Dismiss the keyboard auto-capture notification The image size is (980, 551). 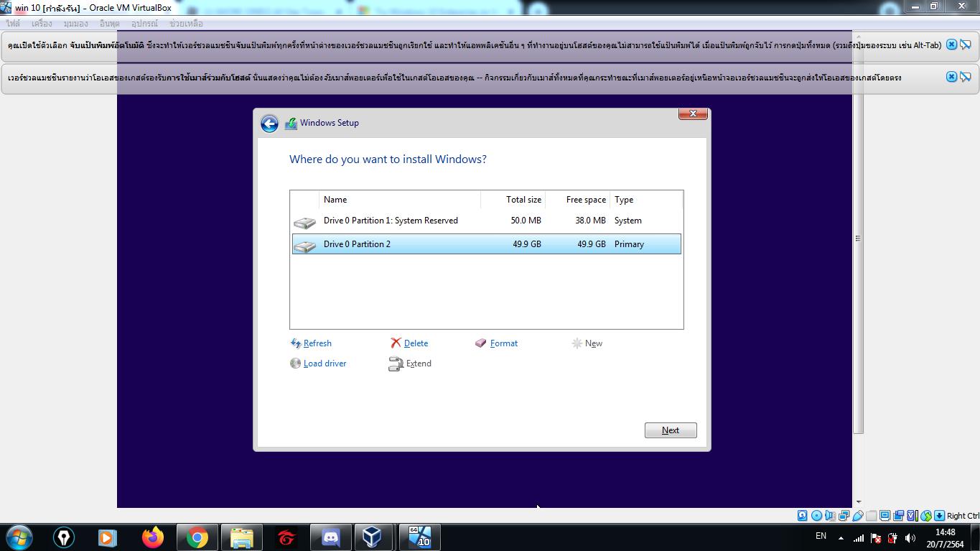click(951, 45)
